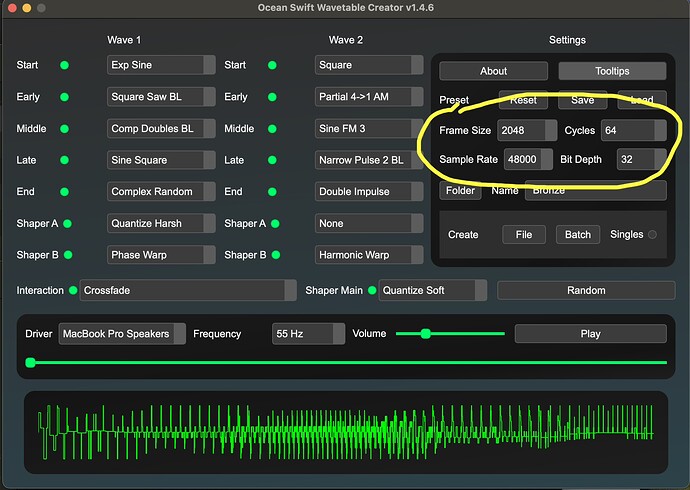
Task: Start playback with Play button
Action: pos(591,334)
